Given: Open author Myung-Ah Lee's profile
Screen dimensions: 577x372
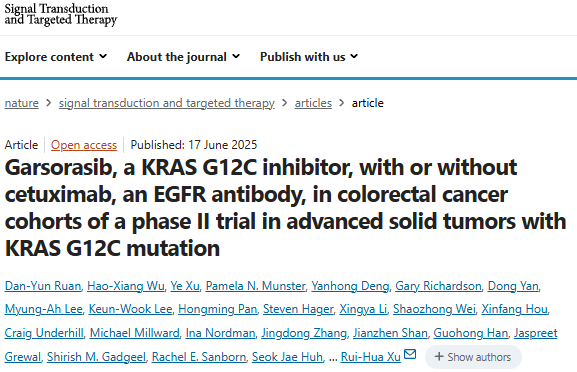Looking at the screenshot, I should point(43,309).
